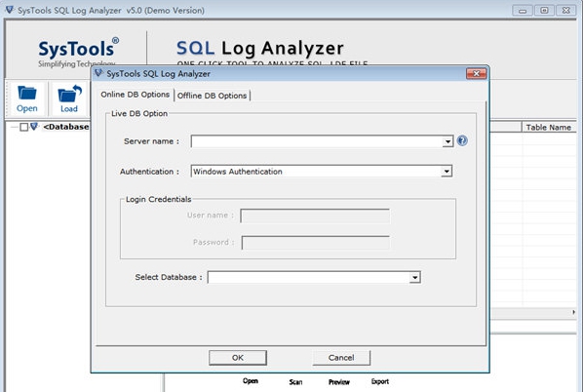Image resolution: width=583 pixels, height=392 pixels.
Task: Switch to Online DB Options tab
Action: tap(135, 95)
